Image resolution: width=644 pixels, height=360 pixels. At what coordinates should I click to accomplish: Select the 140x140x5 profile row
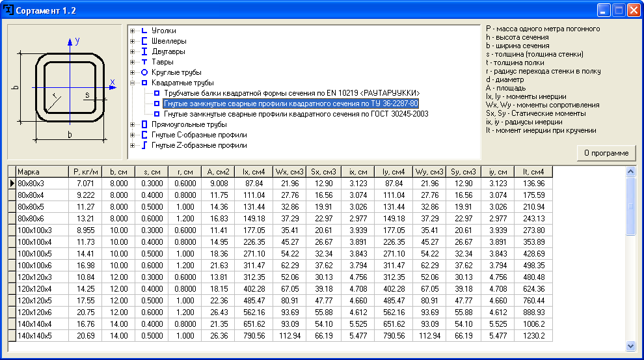point(280,336)
